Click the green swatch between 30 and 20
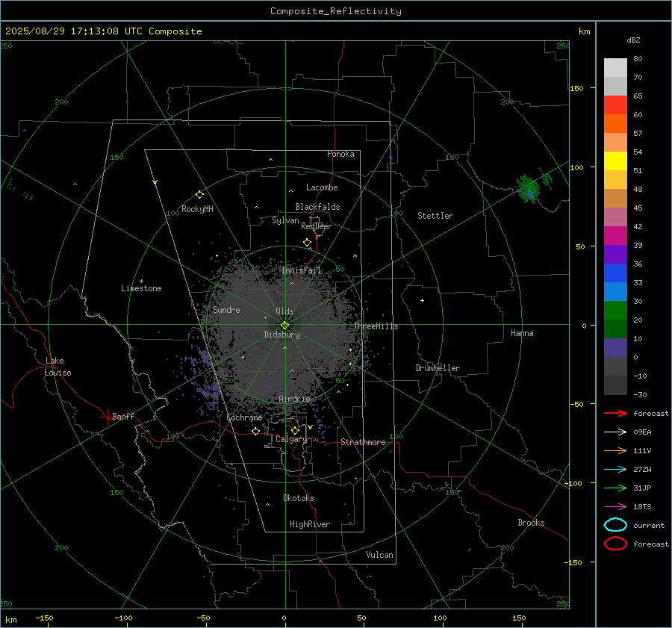Image resolution: width=672 pixels, height=628 pixels. click(x=615, y=311)
